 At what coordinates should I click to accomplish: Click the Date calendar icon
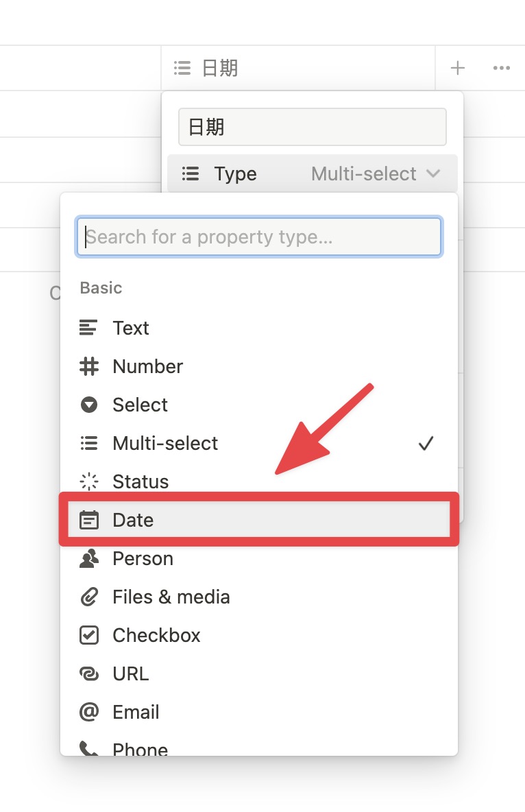click(88, 520)
